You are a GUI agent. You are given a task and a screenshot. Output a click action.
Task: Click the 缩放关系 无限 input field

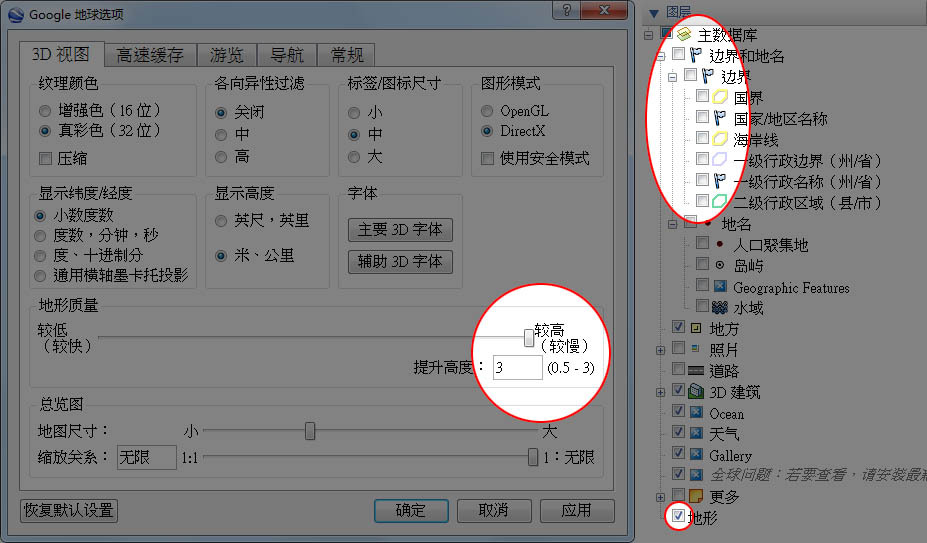pos(147,457)
